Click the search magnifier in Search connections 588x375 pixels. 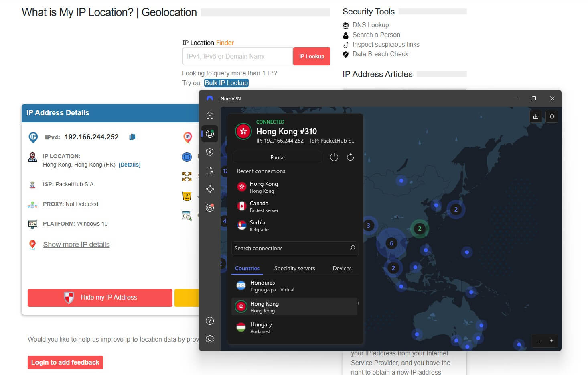coord(353,248)
